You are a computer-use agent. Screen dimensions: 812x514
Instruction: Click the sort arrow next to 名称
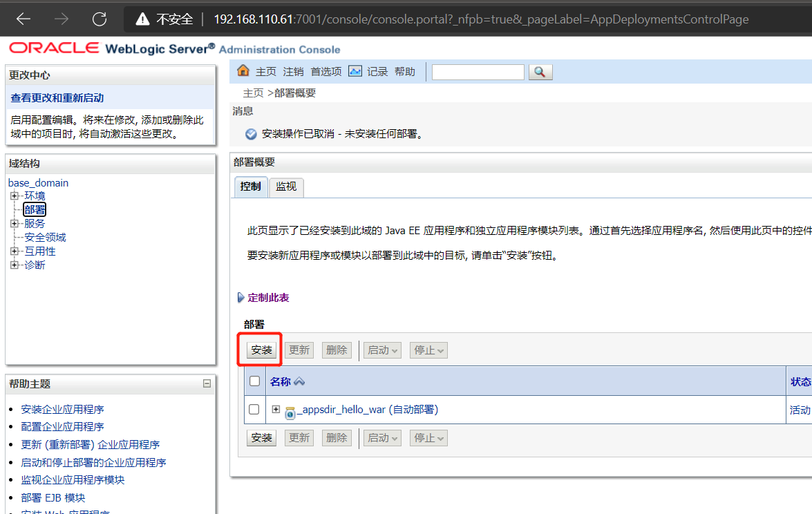coord(299,382)
